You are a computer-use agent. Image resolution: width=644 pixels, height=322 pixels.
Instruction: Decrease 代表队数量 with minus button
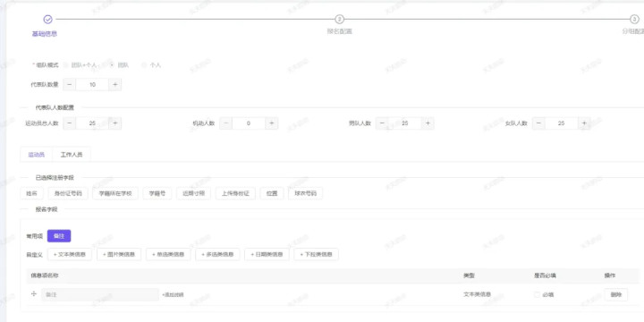click(x=70, y=85)
